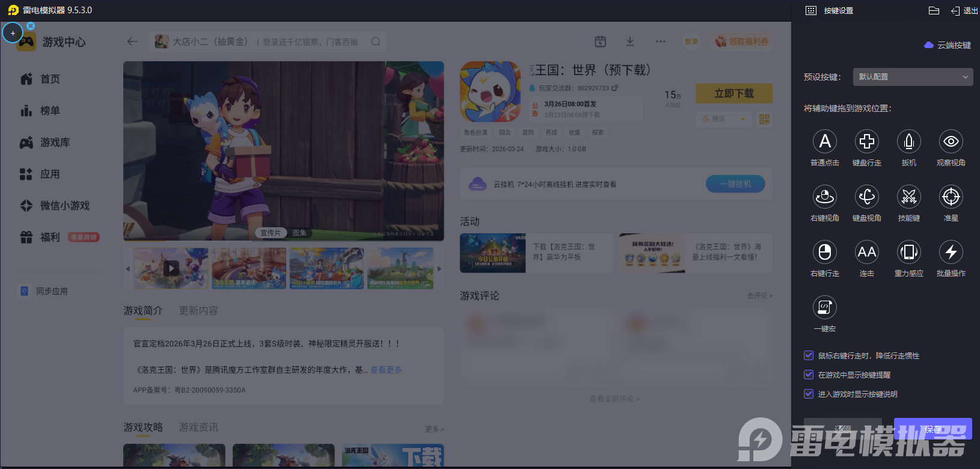Show the QR code for download
This screenshot has height=469, width=980.
coord(764,119)
